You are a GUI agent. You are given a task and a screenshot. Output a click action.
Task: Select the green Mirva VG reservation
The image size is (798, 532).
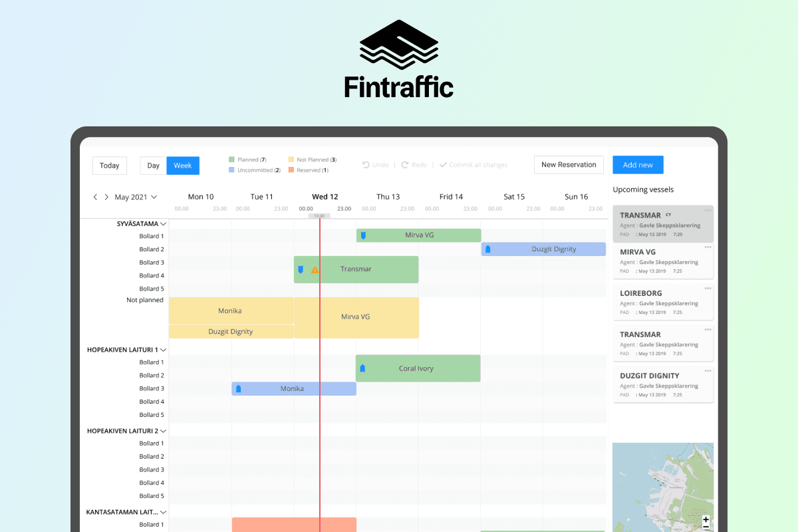pos(418,235)
